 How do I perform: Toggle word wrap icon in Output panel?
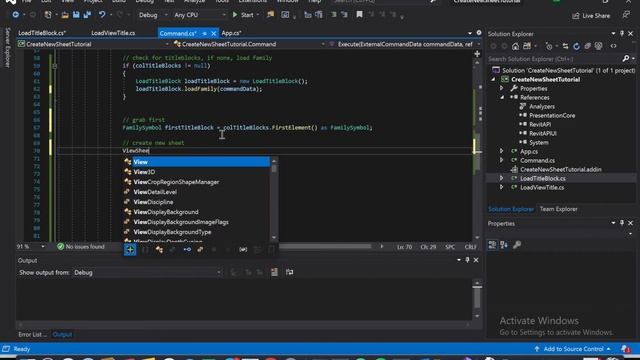tap(289, 272)
